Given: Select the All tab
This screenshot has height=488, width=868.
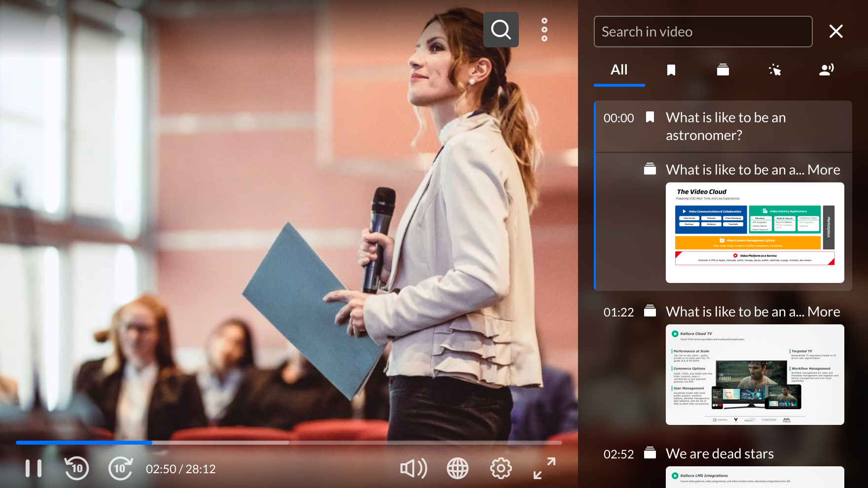Looking at the screenshot, I should pyautogui.click(x=619, y=70).
